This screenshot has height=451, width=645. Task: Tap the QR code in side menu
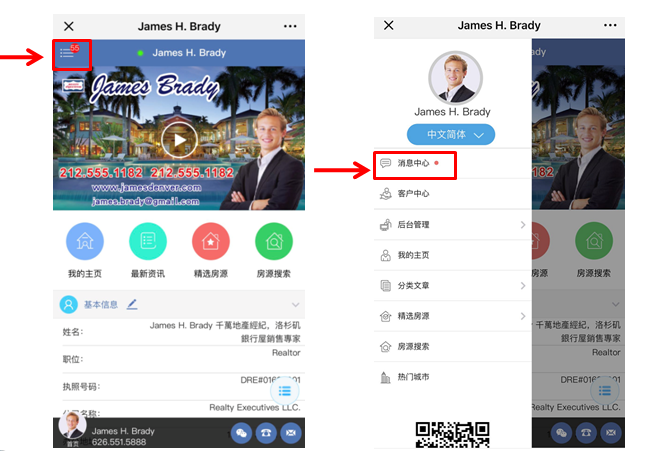452,435
